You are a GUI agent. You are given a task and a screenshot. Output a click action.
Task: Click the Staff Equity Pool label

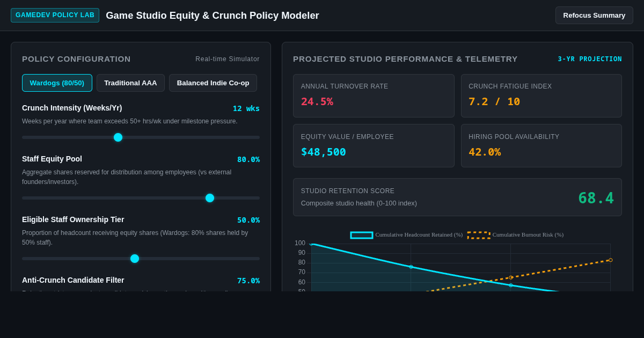[x=52, y=159]
